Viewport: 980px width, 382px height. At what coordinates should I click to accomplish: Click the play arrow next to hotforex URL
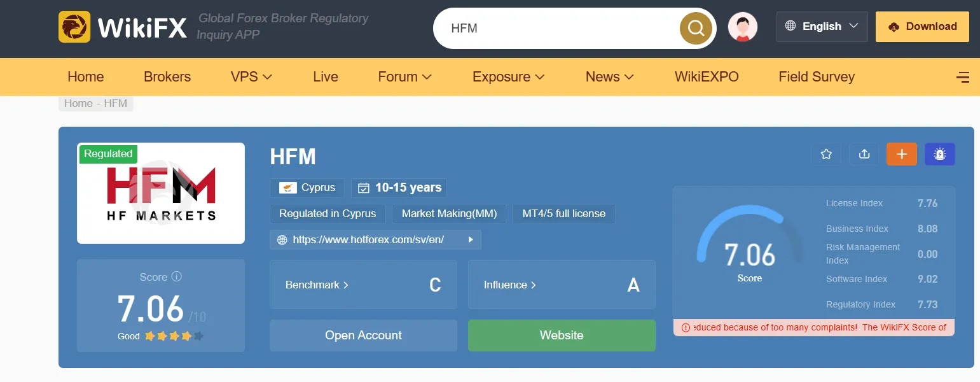[471, 240]
